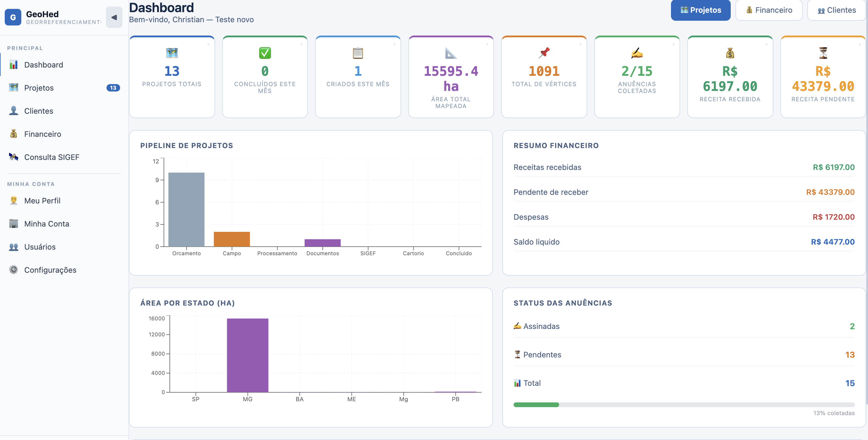
Task: Click the Meu Perfil avatar icon
Action: (14, 201)
